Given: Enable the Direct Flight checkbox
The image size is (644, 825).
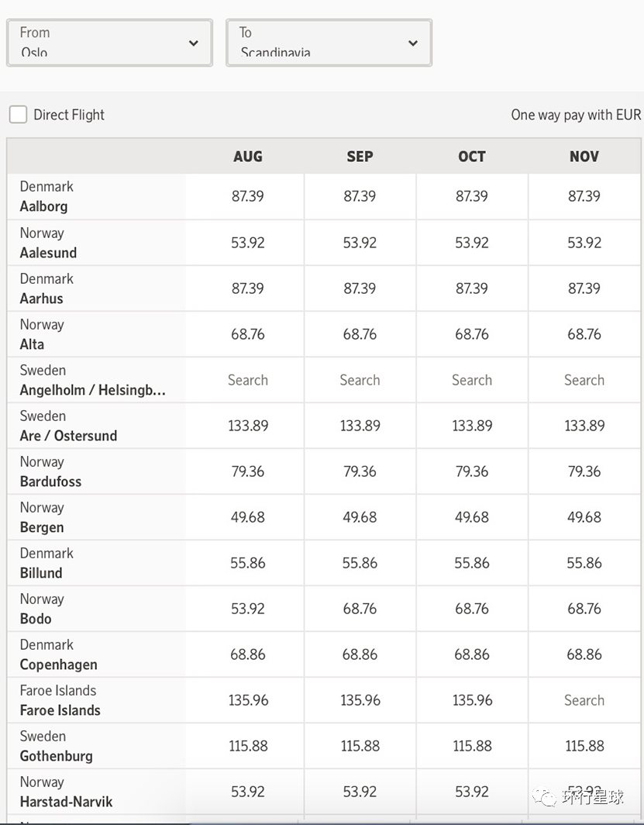Looking at the screenshot, I should tap(18, 115).
